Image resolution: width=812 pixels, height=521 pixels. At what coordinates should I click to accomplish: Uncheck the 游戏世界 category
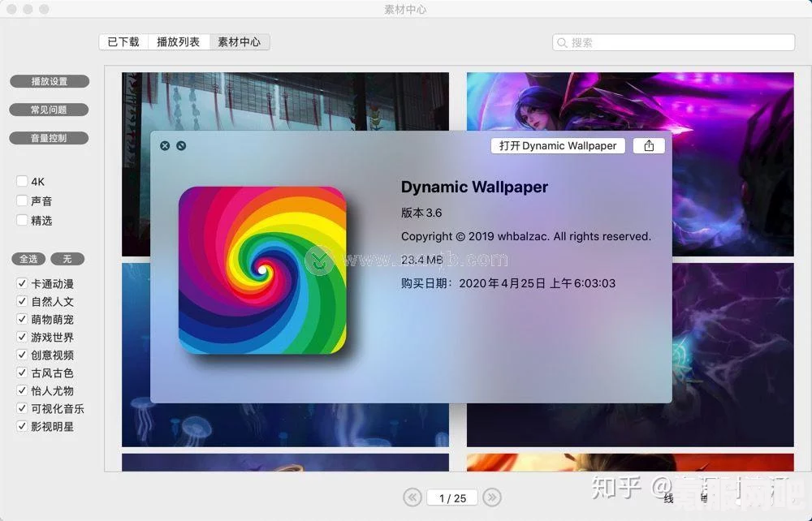tap(22, 337)
